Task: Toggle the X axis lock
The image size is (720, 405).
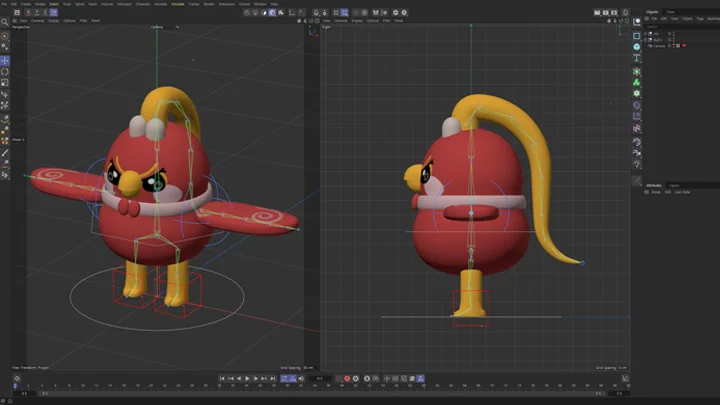Action: coord(28,13)
